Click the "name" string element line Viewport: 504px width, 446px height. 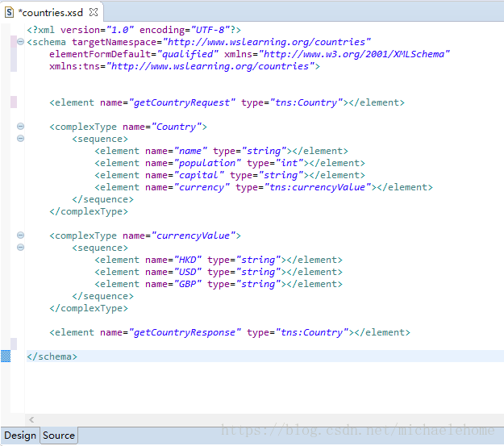pos(221,151)
